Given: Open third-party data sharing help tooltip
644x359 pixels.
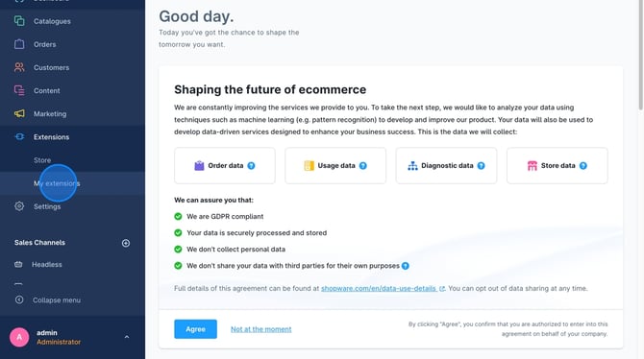Looking at the screenshot, I should pyautogui.click(x=406, y=266).
